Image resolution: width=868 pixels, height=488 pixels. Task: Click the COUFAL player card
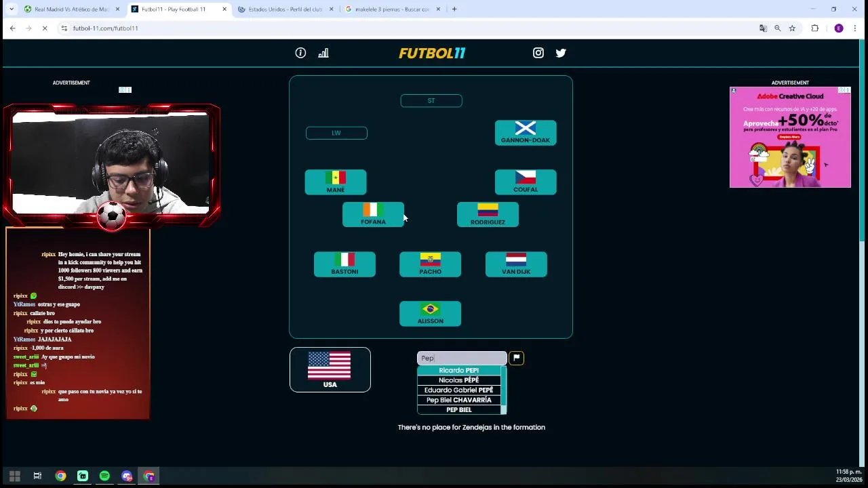click(x=526, y=182)
